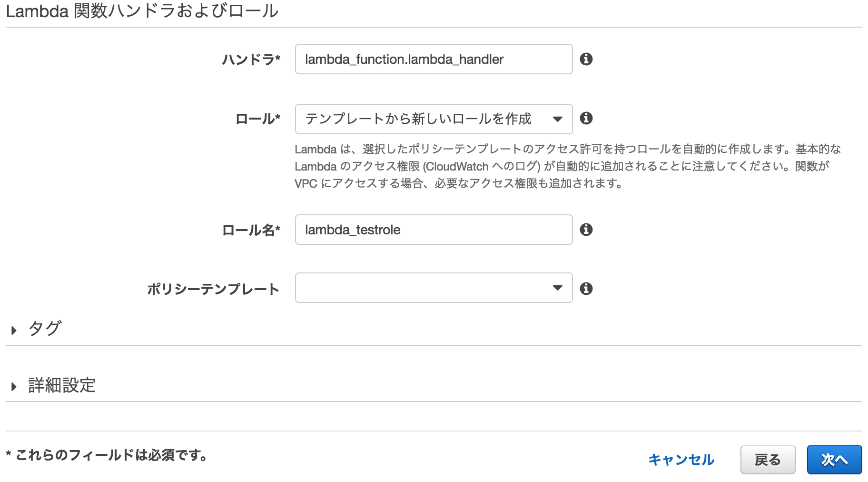
Task: Click the info icon beside ロール名 input
Action: pos(587,230)
